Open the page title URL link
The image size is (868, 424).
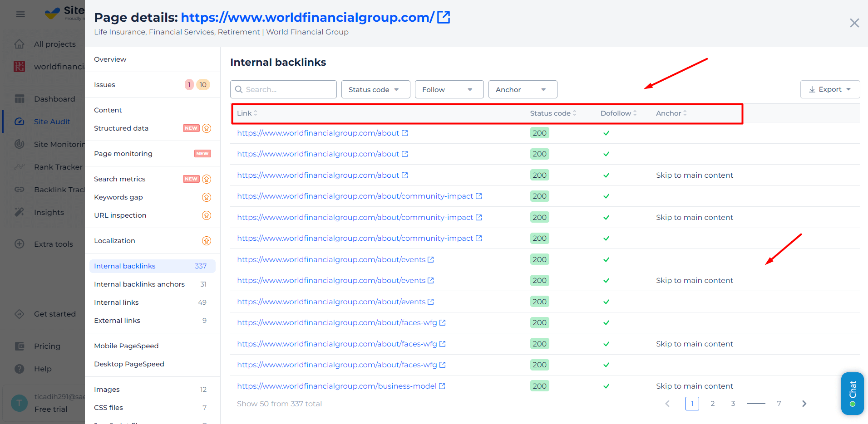tap(308, 17)
